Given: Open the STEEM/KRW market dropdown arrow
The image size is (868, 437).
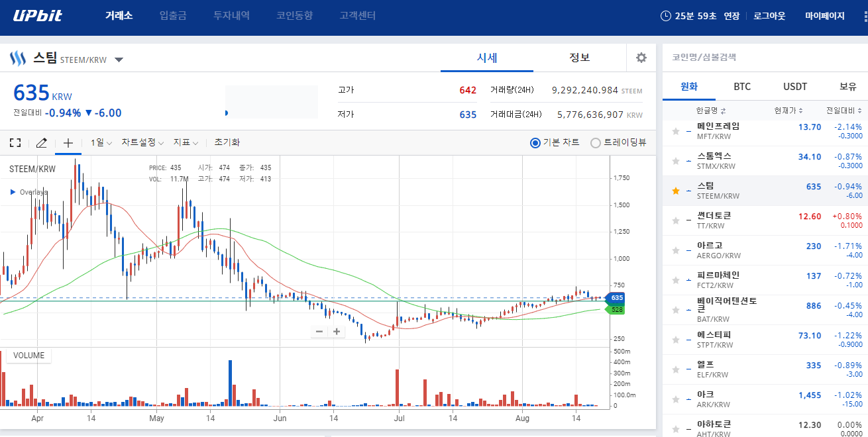Looking at the screenshot, I should coord(119,60).
